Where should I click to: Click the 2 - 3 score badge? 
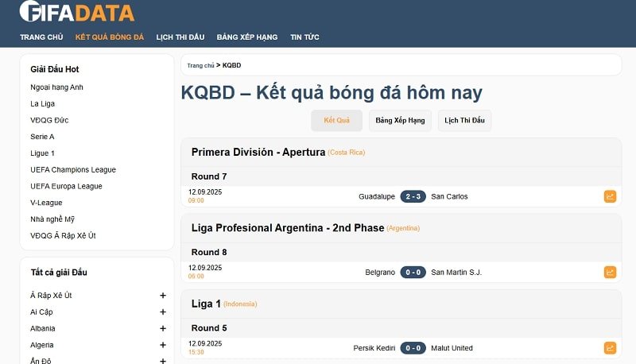coord(413,196)
